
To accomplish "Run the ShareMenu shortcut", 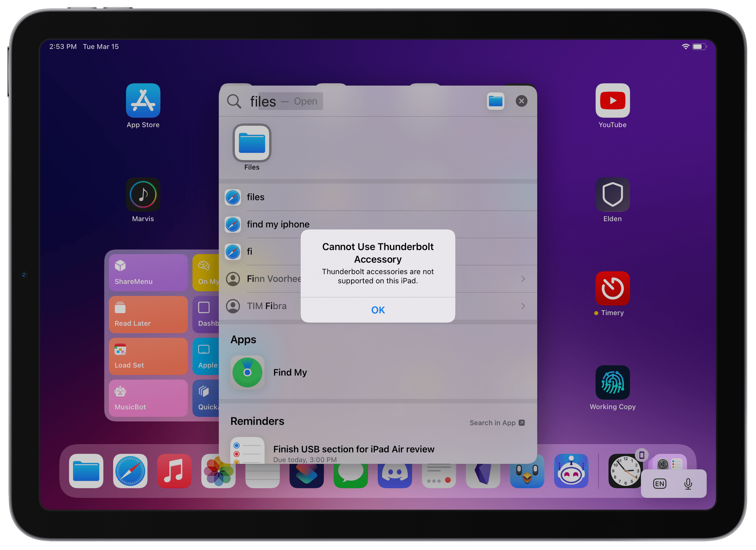I will click(148, 273).
